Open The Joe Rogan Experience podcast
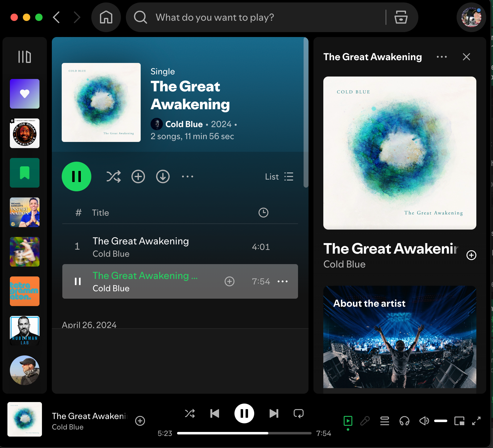The width and height of the screenshot is (493, 448). (25, 133)
